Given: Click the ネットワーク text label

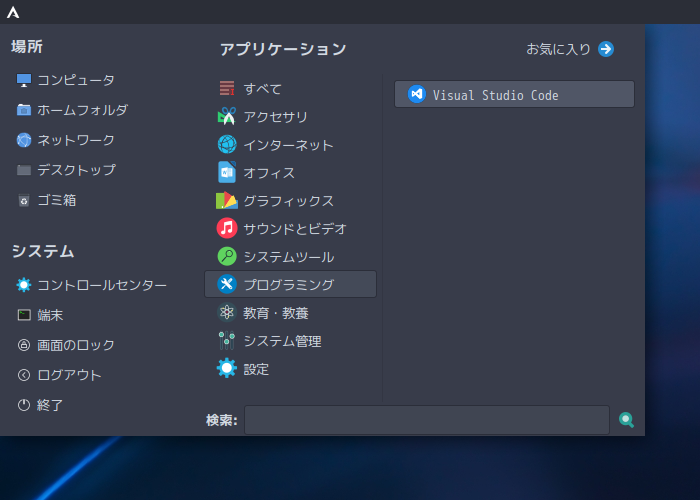Looking at the screenshot, I should pos(76,140).
